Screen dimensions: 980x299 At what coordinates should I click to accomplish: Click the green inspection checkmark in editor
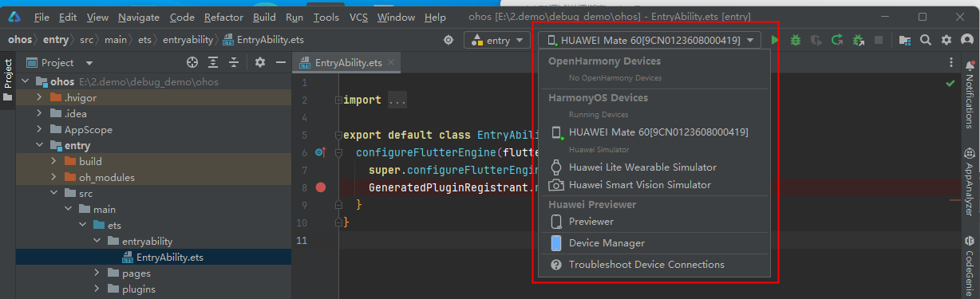(x=950, y=83)
